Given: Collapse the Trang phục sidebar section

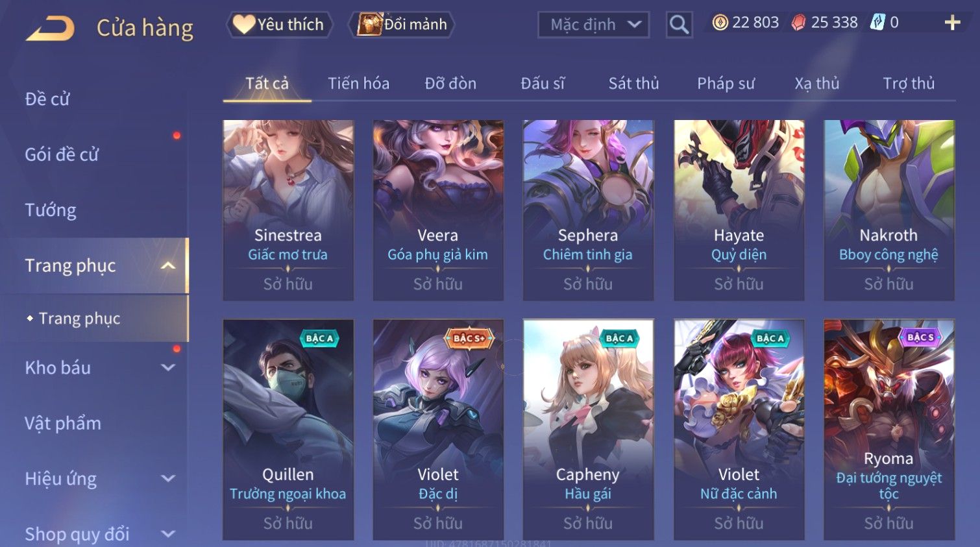Looking at the screenshot, I should (168, 265).
